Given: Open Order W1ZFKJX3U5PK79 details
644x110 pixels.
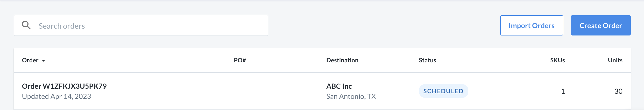Looking at the screenshot, I should [64, 86].
